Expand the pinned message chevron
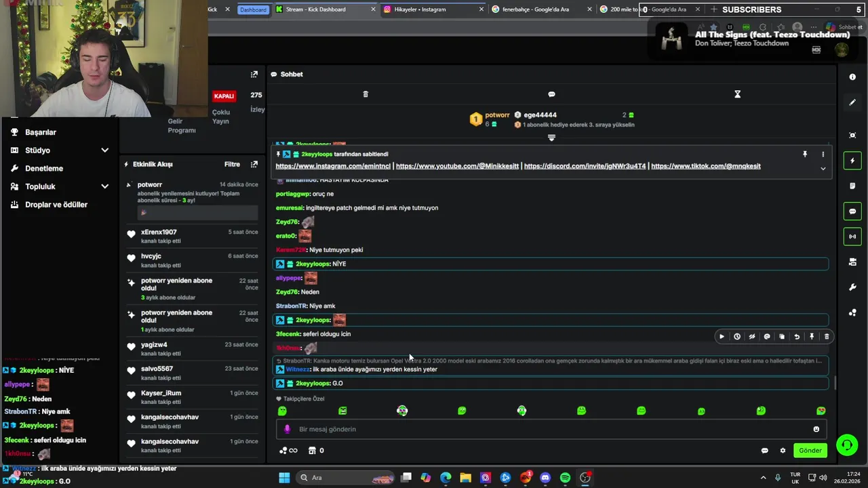The width and height of the screenshot is (868, 488). pos(823,169)
